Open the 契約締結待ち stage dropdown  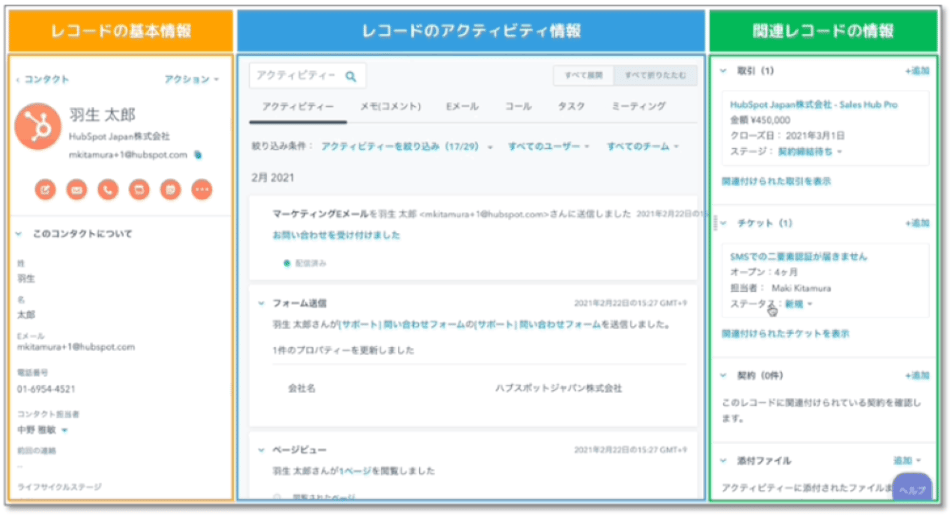(x=810, y=151)
